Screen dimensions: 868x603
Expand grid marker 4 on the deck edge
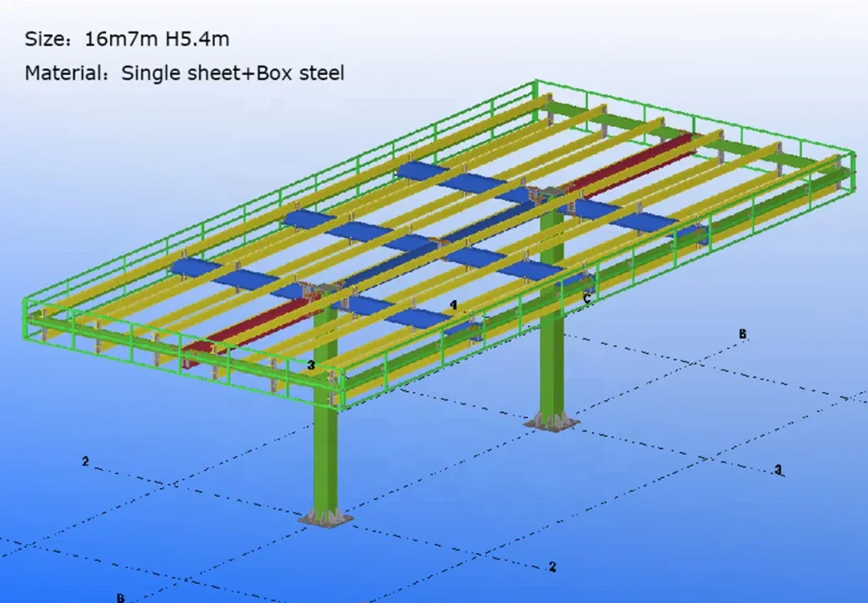tap(453, 304)
